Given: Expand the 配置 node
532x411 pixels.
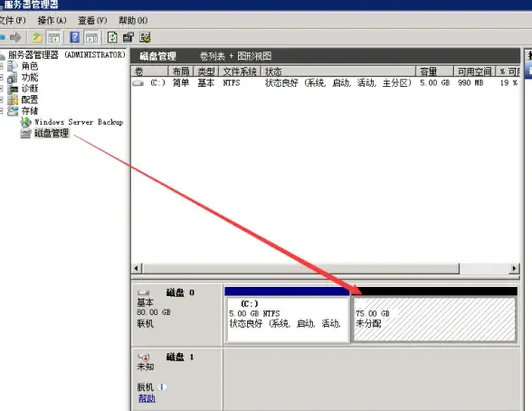Looking at the screenshot, I should [2, 100].
